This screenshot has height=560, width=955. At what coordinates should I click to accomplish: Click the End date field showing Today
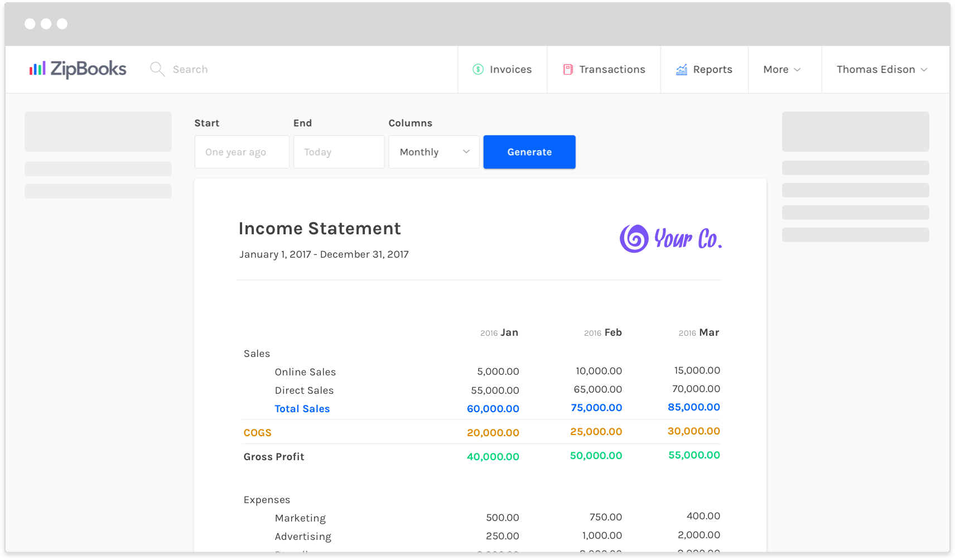click(339, 152)
